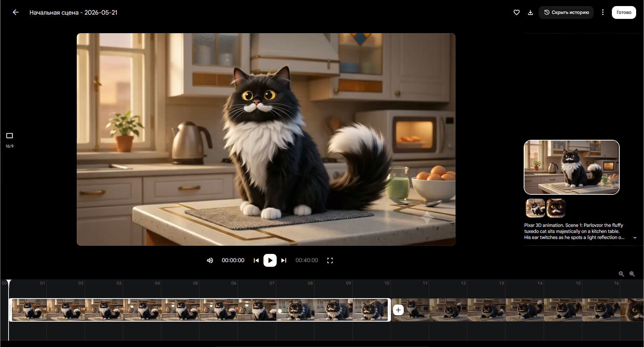The image size is (644, 347).
Task: Open the three-dot more options menu
Action: tap(603, 12)
